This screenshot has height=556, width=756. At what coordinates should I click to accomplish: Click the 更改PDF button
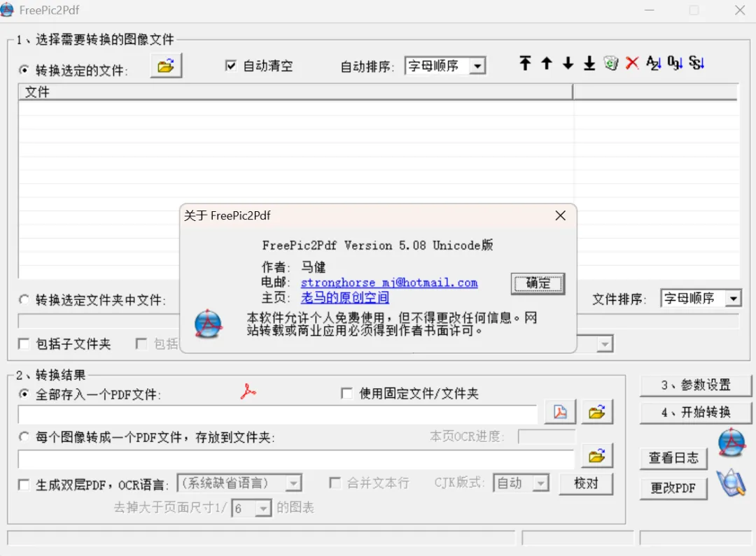(673, 488)
